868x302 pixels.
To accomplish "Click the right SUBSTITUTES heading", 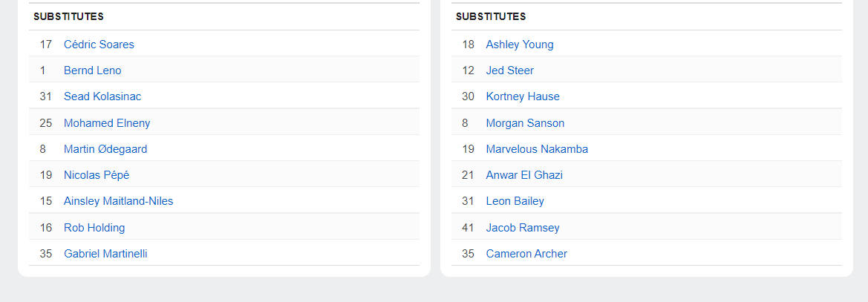I will click(x=491, y=16).
